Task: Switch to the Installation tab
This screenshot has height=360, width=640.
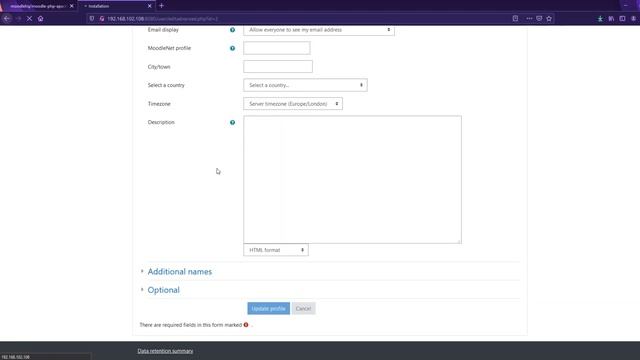Action: pyautogui.click(x=116, y=6)
